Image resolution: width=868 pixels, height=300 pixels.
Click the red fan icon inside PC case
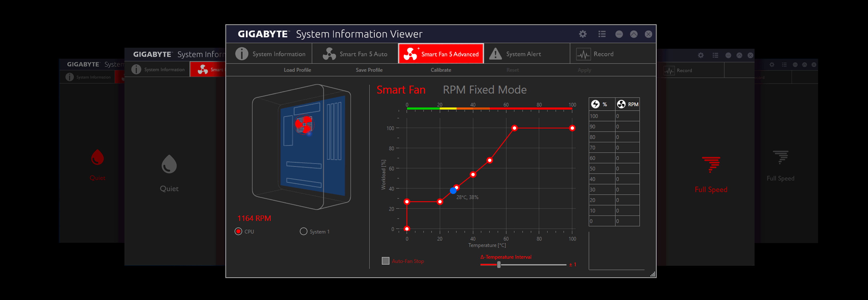pyautogui.click(x=304, y=124)
